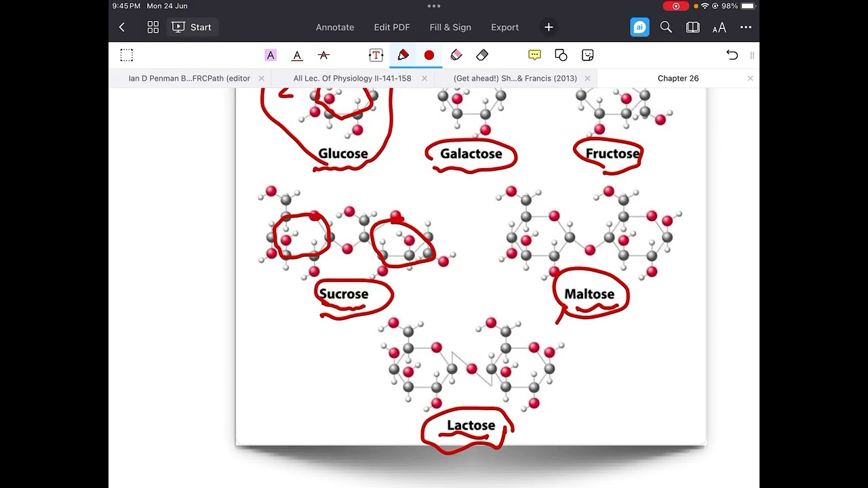Switch to All Lec. Of Physiology tab
The height and width of the screenshot is (488, 868).
pyautogui.click(x=352, y=78)
